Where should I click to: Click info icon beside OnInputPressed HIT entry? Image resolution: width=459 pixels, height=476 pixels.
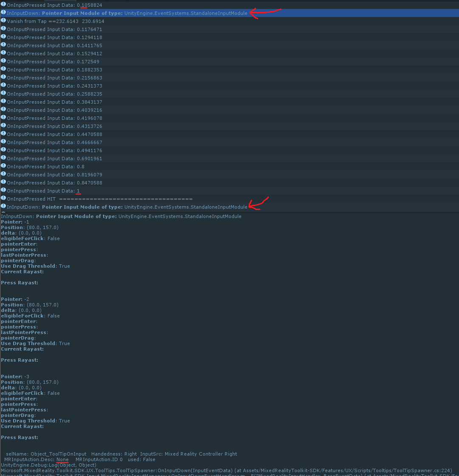click(x=3, y=198)
